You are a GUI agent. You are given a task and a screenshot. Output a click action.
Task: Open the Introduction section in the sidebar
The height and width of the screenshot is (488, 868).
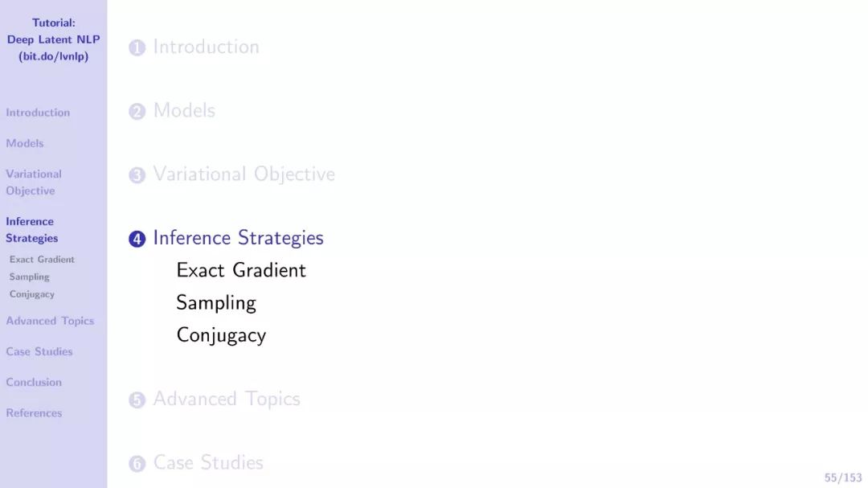38,113
